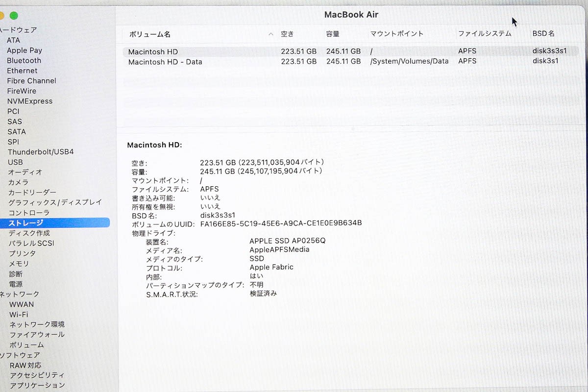The image size is (588, 392).
Task: Sort by the 空き column header
Action: point(288,34)
